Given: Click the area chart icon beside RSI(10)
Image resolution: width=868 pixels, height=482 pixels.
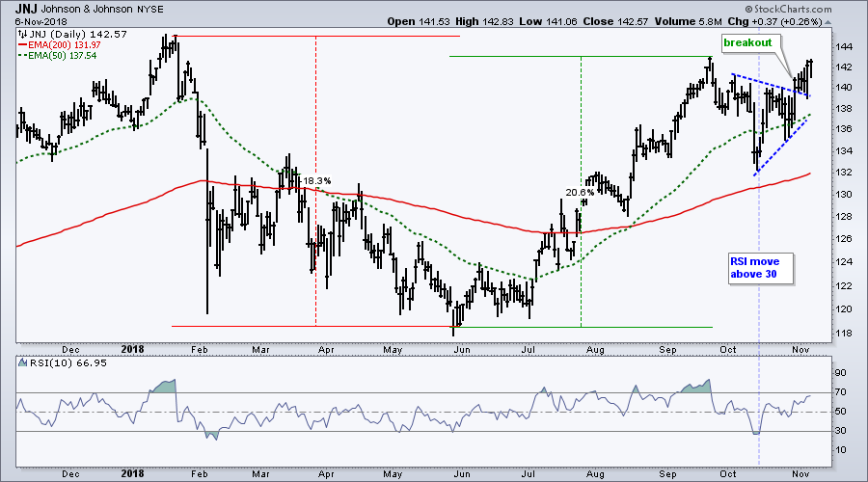Looking at the screenshot, I should pyautogui.click(x=23, y=363).
